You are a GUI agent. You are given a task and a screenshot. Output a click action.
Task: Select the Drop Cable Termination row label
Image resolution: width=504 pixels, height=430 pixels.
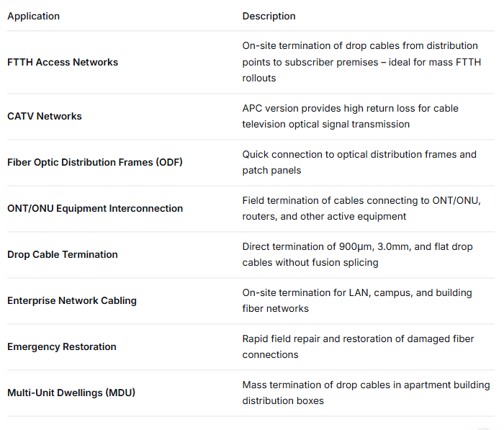pyautogui.click(x=63, y=254)
